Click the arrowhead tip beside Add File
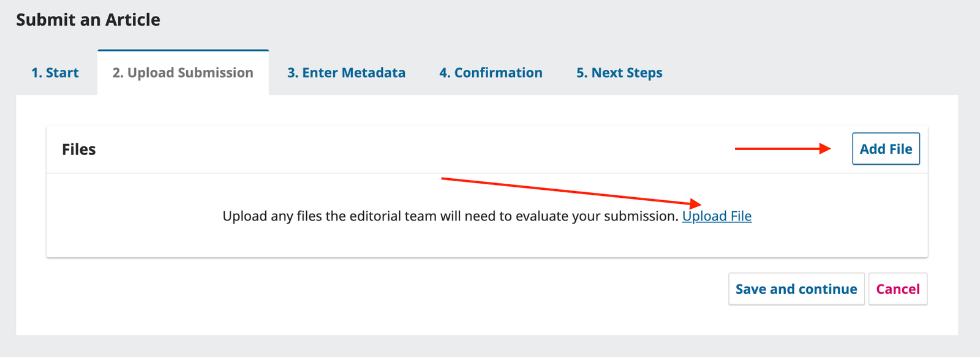 click(x=826, y=149)
